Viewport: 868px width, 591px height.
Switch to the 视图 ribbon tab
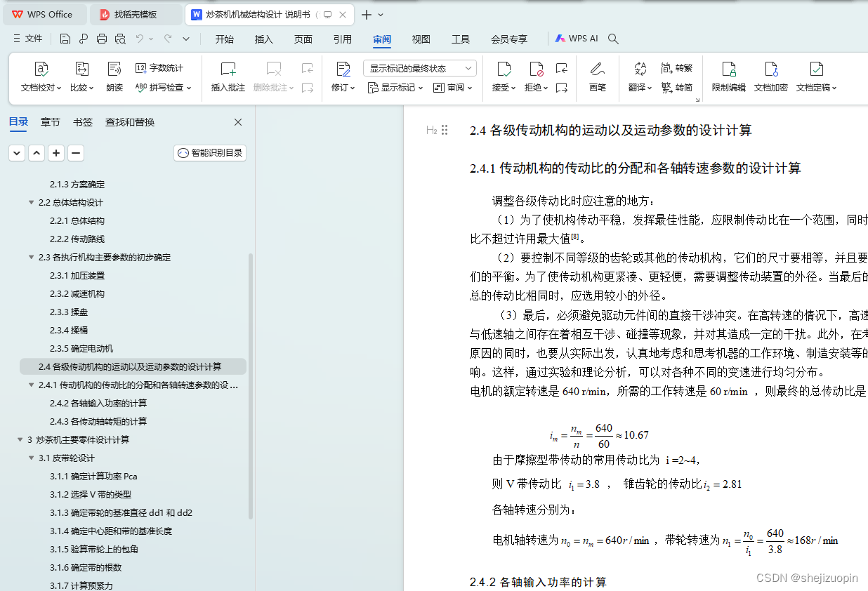(x=421, y=39)
